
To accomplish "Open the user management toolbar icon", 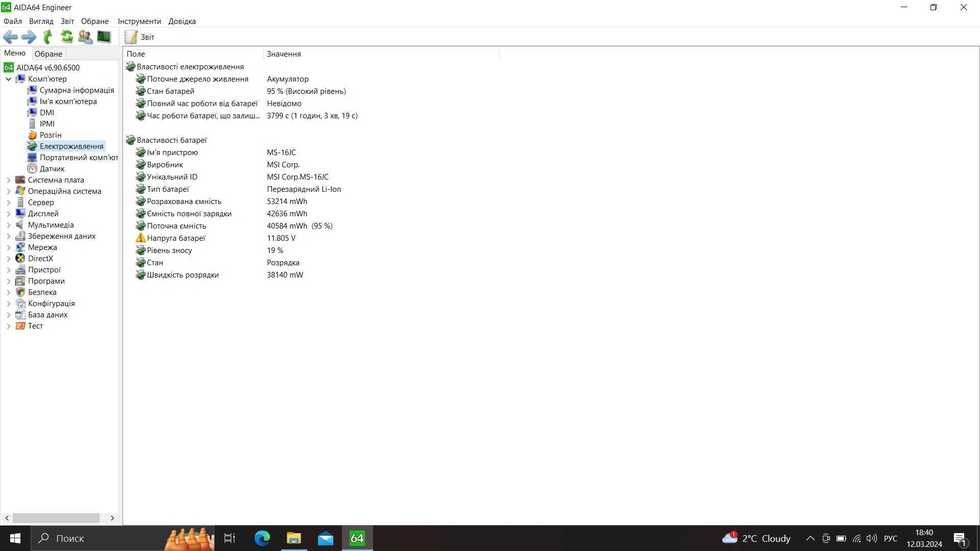I will coord(85,37).
